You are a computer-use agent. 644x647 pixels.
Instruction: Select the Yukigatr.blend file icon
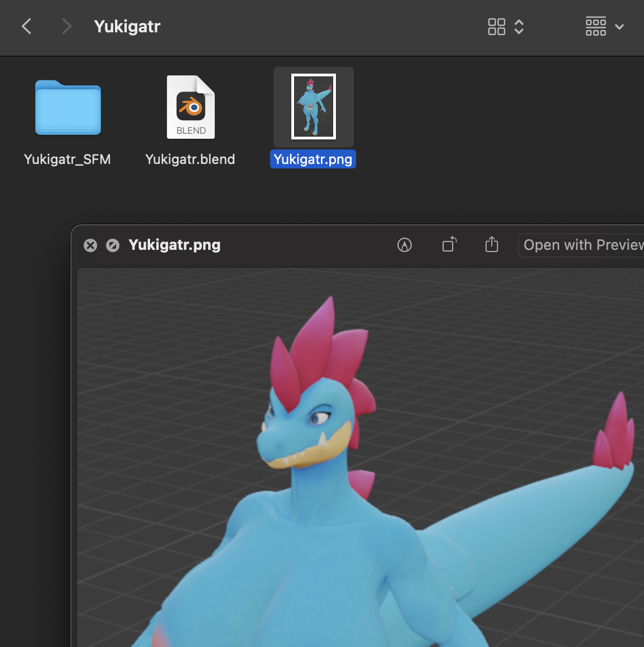point(191,107)
